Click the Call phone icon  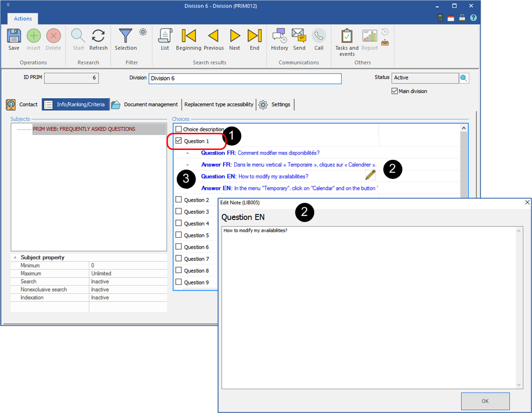[319, 36]
